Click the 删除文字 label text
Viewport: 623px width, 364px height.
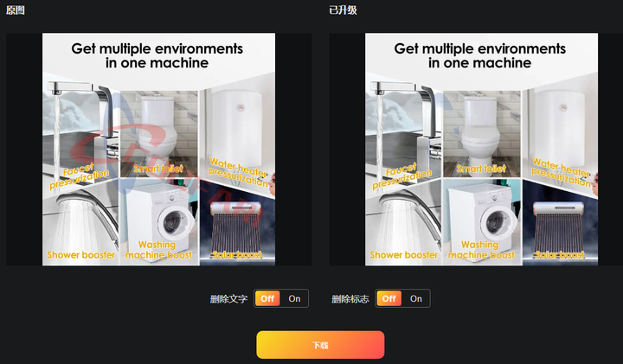click(x=228, y=299)
